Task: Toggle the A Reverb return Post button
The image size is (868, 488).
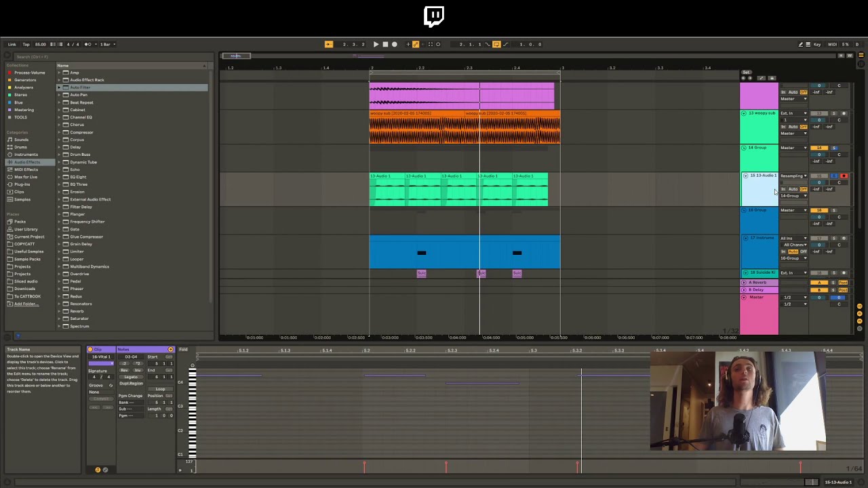Action: point(843,283)
